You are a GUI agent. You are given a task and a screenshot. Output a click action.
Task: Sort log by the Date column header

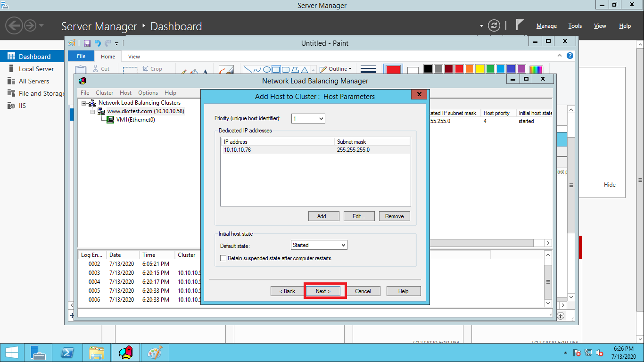pyautogui.click(x=123, y=255)
